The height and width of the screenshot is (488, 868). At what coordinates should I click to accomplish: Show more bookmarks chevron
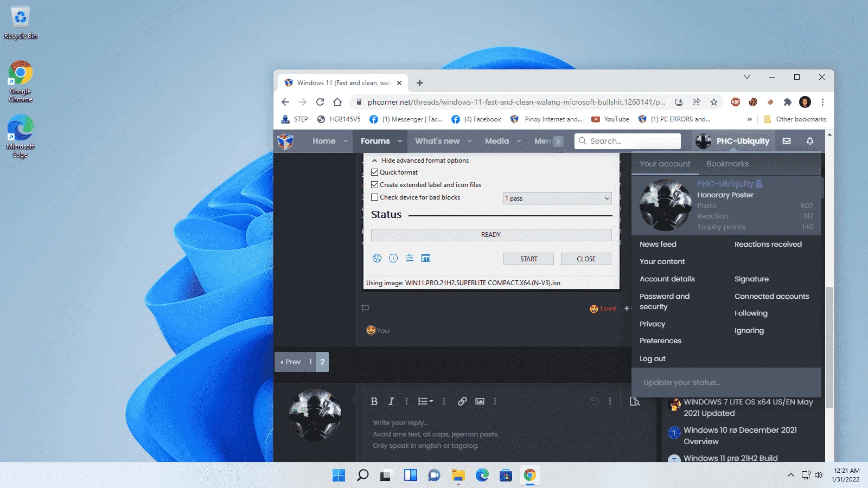click(x=750, y=119)
